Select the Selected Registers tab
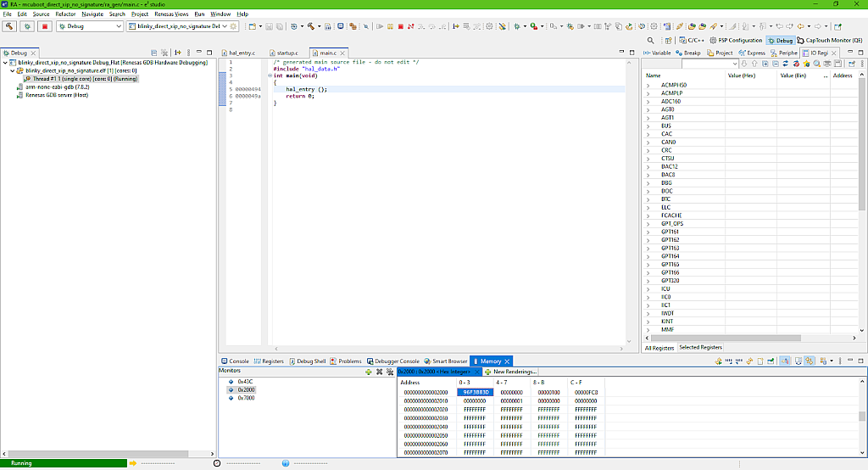868x470 pixels. [700, 348]
